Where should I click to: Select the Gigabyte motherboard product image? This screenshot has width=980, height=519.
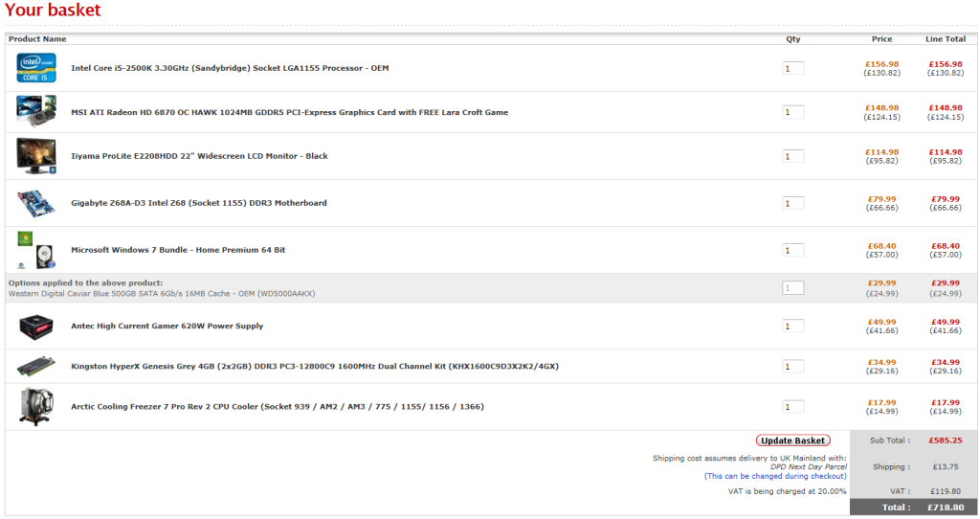tap(36, 203)
